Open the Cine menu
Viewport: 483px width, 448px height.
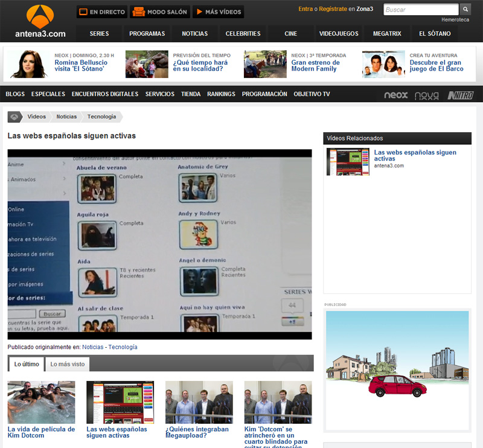291,34
